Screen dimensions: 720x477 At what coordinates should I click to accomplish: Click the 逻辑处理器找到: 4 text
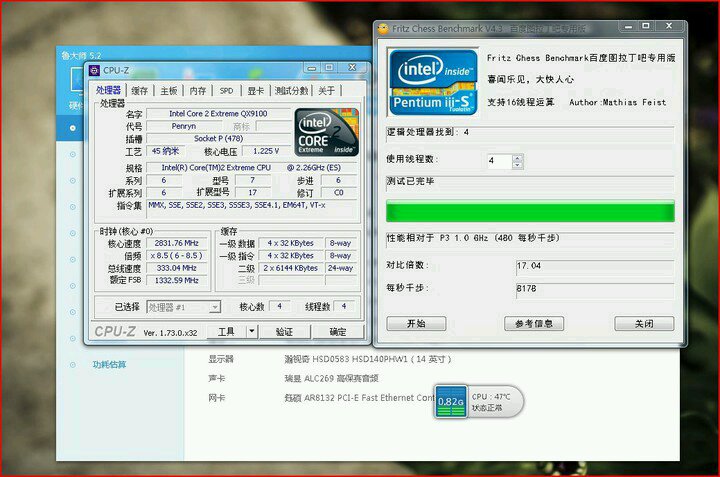coord(428,132)
